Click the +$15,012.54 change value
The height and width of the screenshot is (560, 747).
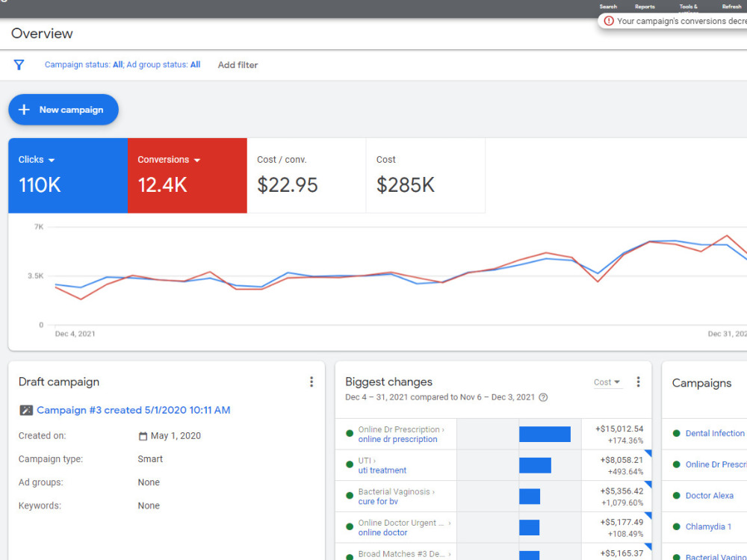(619, 429)
